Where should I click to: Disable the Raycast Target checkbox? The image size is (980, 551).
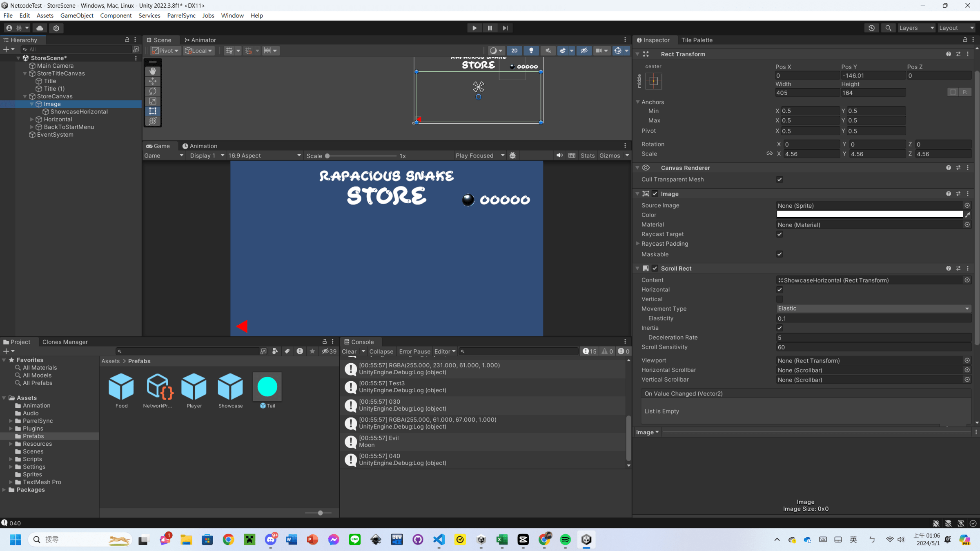(x=780, y=234)
